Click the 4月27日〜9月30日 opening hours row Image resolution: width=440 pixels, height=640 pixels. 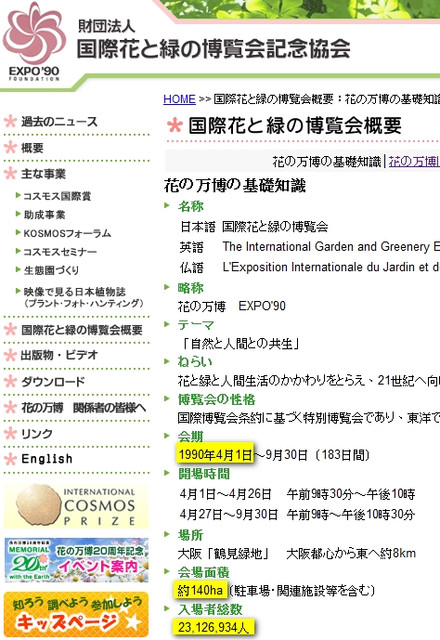pyautogui.click(x=297, y=514)
